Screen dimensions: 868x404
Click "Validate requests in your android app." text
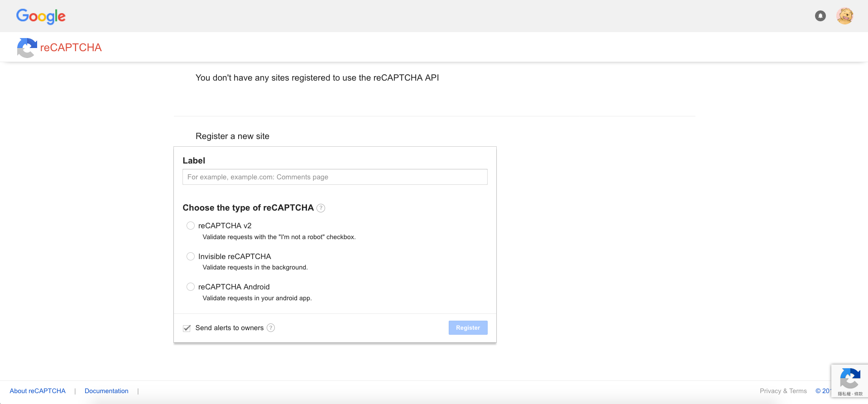pyautogui.click(x=257, y=298)
